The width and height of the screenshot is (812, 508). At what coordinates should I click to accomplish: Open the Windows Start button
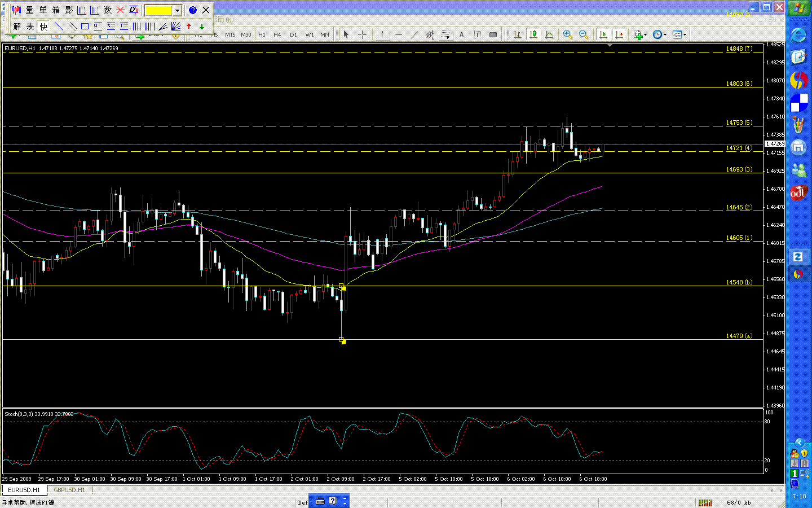point(799,8)
